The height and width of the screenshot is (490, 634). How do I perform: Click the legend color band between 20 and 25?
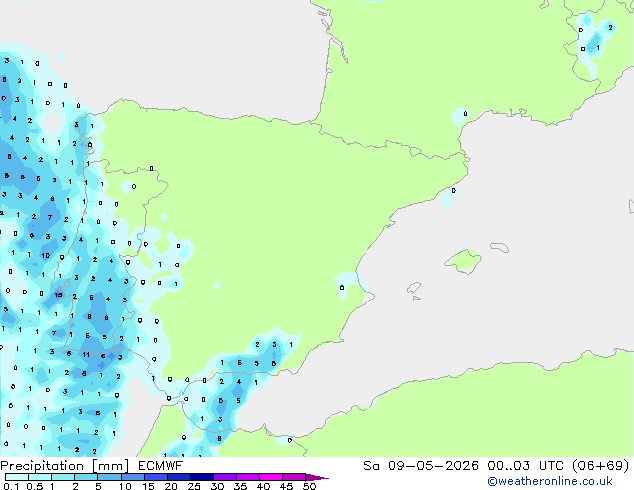point(178,477)
